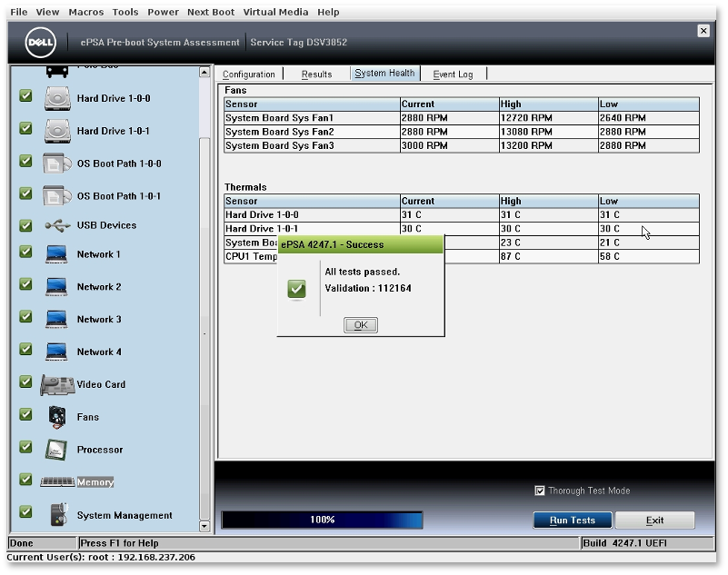Select the Memory module icon
The image size is (728, 575).
point(57,481)
